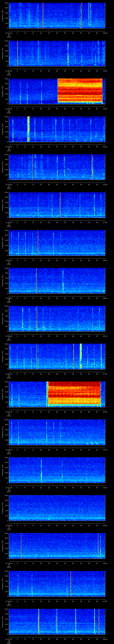
Task: Click the '40:00' end time label
Action: [105, 336]
